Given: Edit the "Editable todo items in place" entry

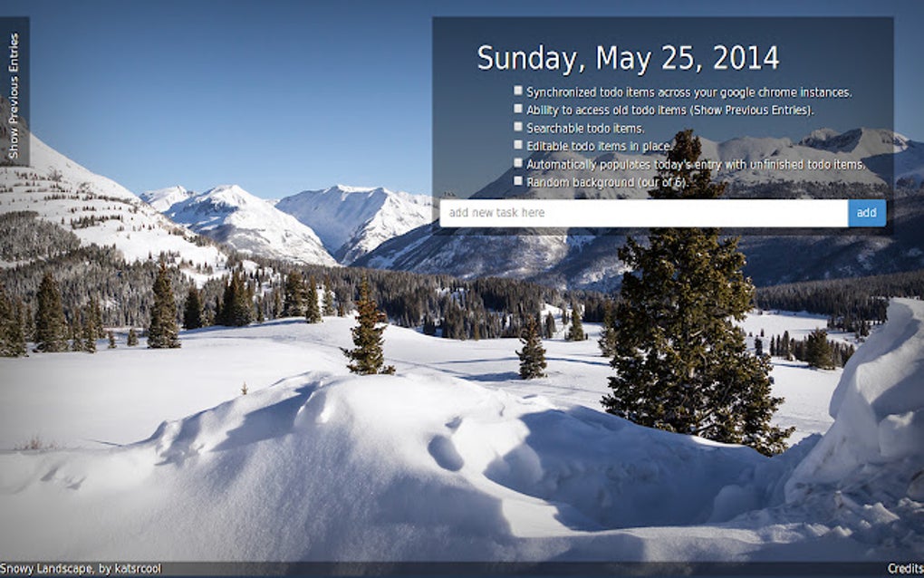Looking at the screenshot, I should pos(598,145).
